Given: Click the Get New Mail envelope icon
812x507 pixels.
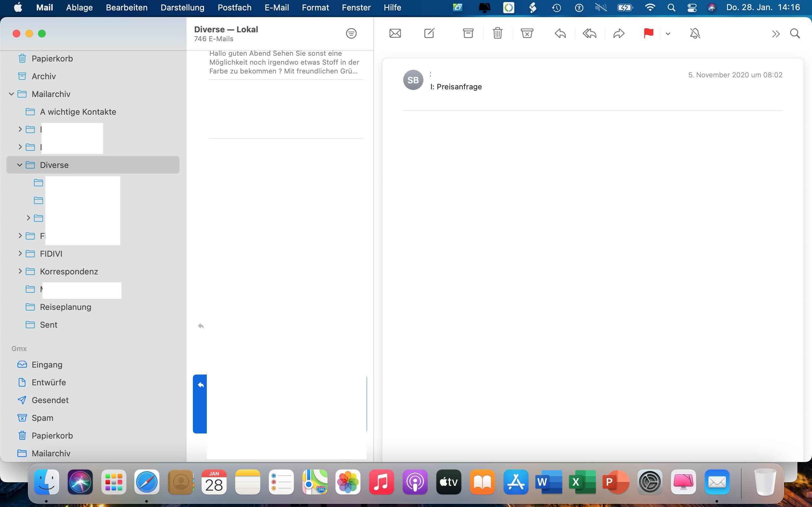Looking at the screenshot, I should (395, 34).
